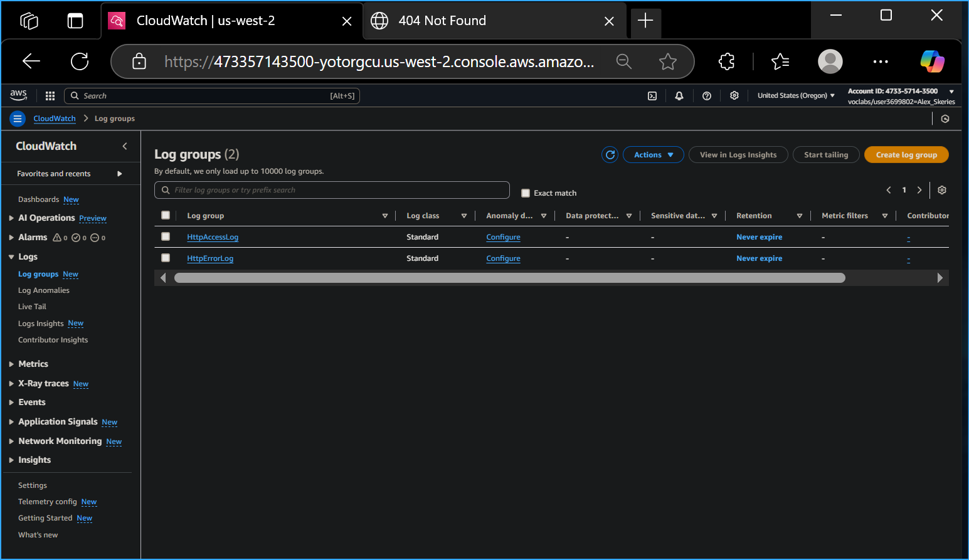Screen dimensions: 969x560
Task: Open the navigation hamburger menu
Action: pos(17,119)
